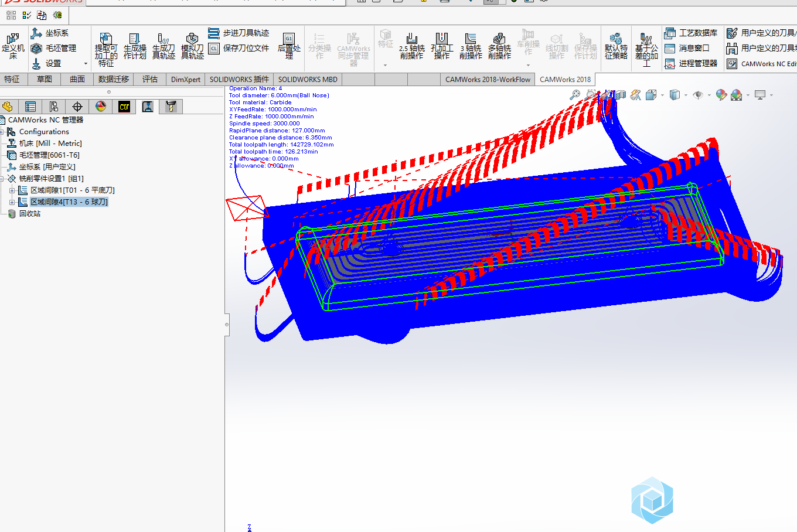
Task: Open dropdown below 特征 ribbon button
Action: tap(385, 65)
